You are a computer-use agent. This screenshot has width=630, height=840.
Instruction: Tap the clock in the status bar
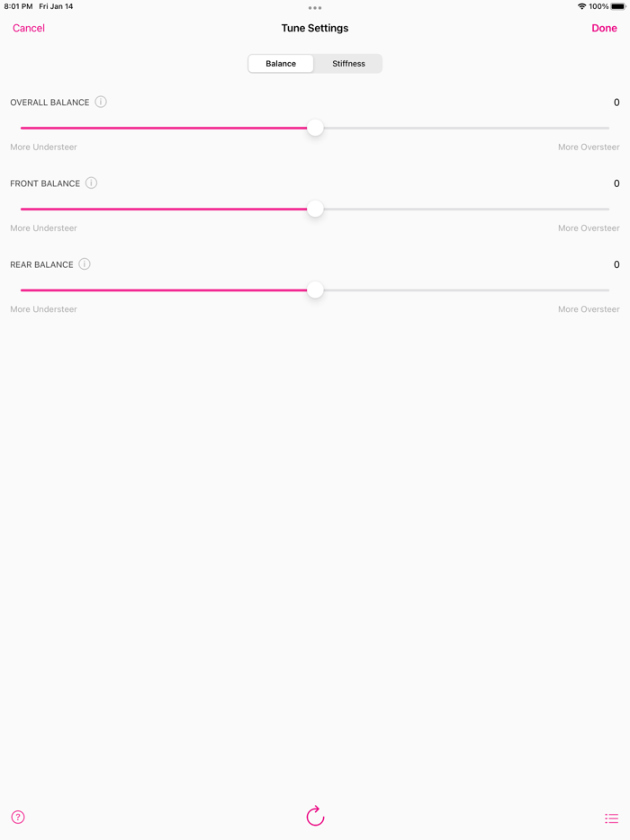coord(16,6)
